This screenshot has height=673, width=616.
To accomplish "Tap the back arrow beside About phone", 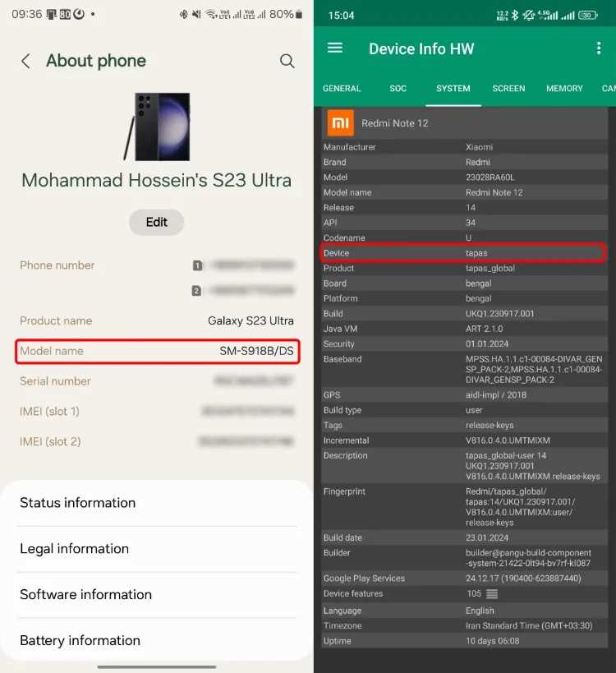I will 26,61.
